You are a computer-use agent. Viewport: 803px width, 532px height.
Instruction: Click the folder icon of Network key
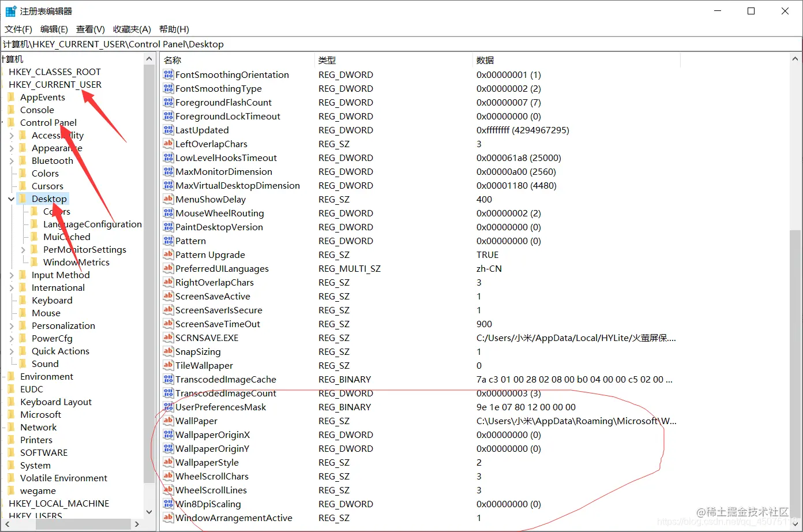[12, 427]
